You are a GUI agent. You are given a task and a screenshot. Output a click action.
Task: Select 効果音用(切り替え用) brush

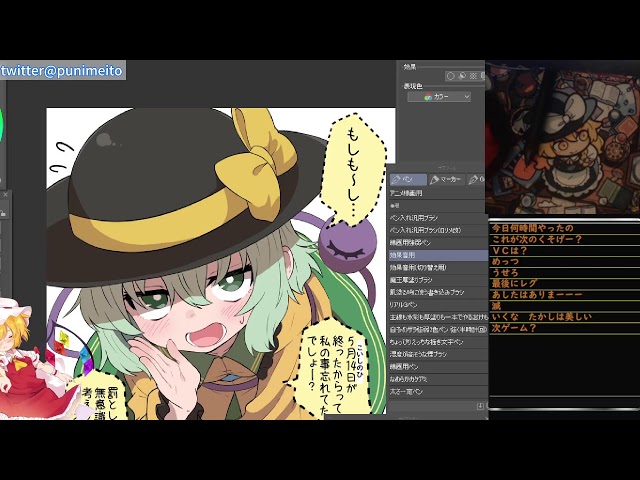pyautogui.click(x=437, y=268)
